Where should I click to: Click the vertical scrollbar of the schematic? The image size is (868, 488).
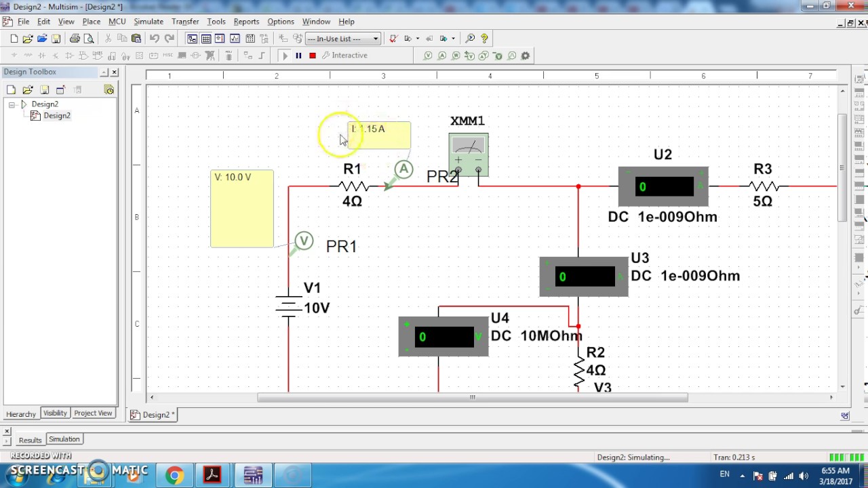tap(842, 167)
